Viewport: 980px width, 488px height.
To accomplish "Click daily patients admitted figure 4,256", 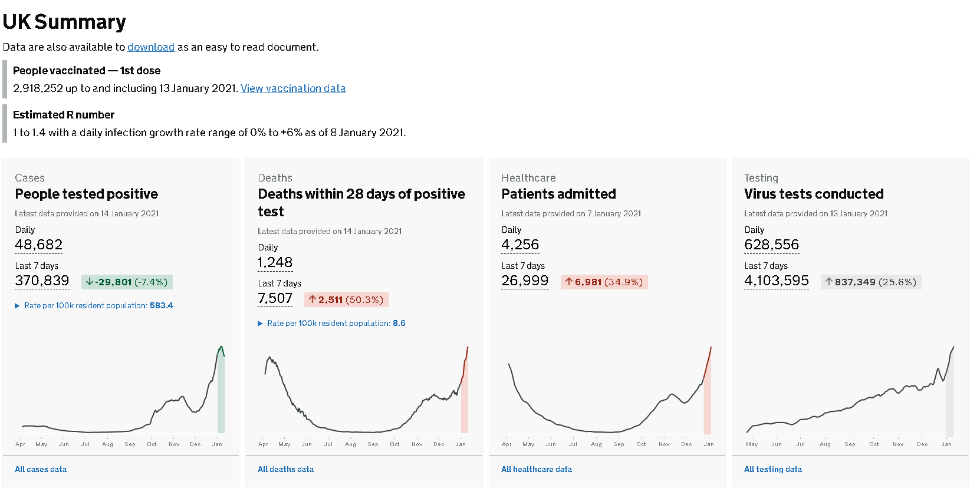I will [520, 245].
